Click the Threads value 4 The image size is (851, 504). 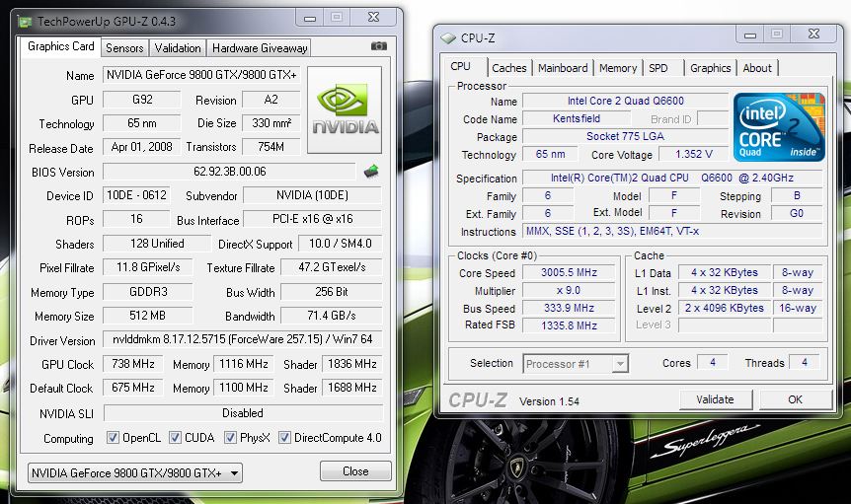(805, 362)
